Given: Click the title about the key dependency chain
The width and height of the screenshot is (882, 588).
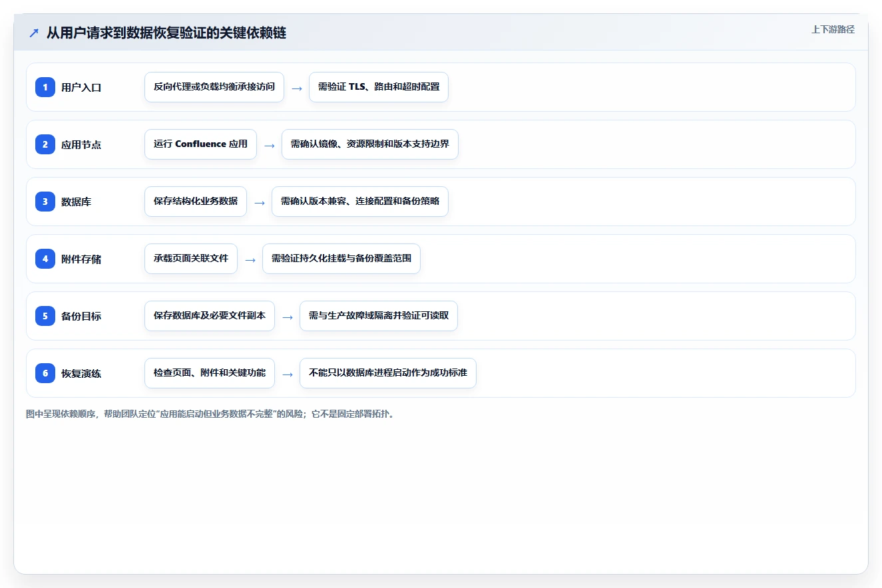Looking at the screenshot, I should tap(166, 33).
